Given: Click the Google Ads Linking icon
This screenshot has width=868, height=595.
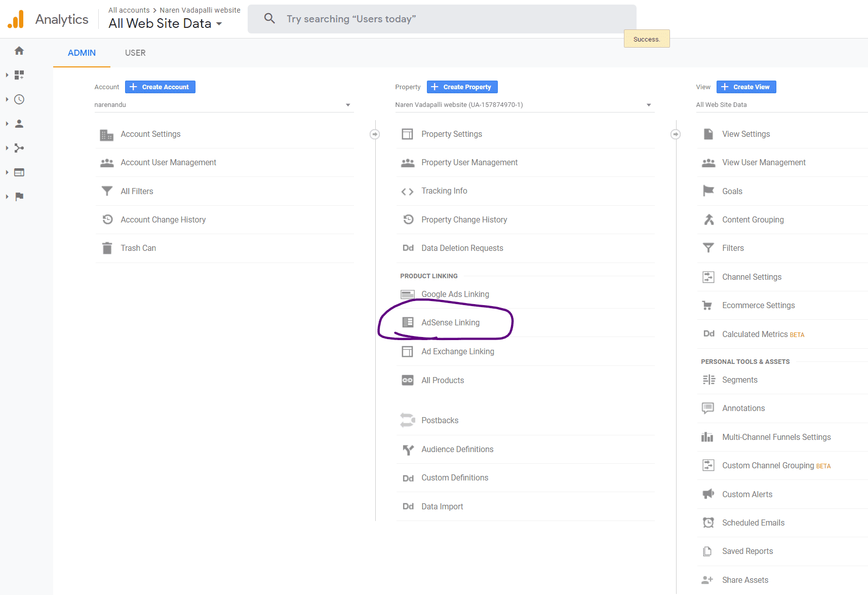Looking at the screenshot, I should [x=408, y=294].
